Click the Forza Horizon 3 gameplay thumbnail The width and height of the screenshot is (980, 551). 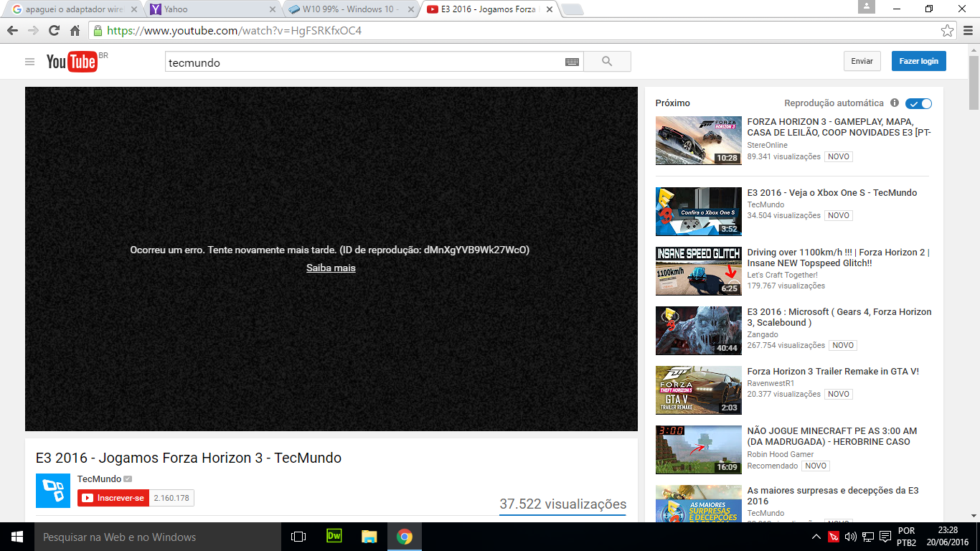click(699, 141)
